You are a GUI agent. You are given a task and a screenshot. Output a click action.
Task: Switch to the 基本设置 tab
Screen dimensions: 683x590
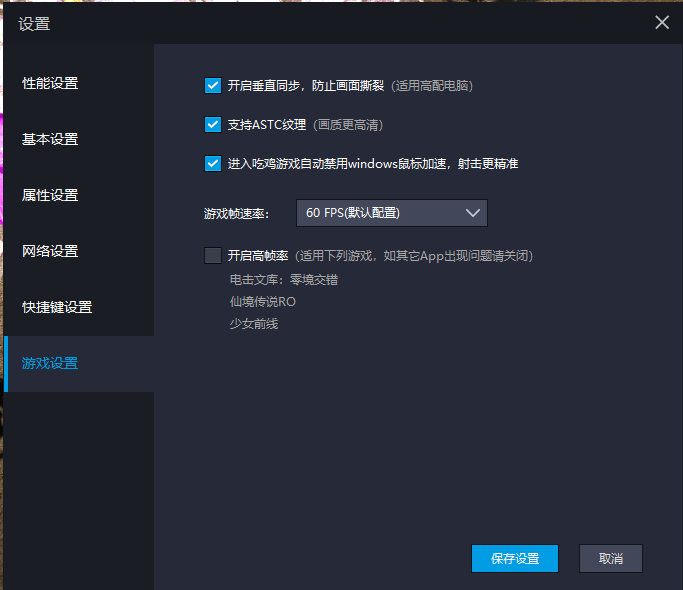pyautogui.click(x=50, y=139)
